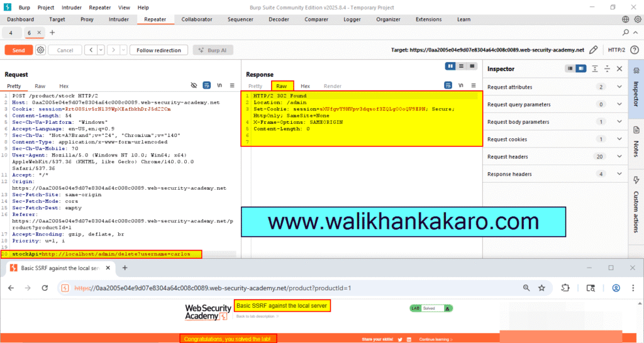Screen dimensions: 644x343
Task: Switch Inspector to second layout option
Action: click(x=580, y=68)
